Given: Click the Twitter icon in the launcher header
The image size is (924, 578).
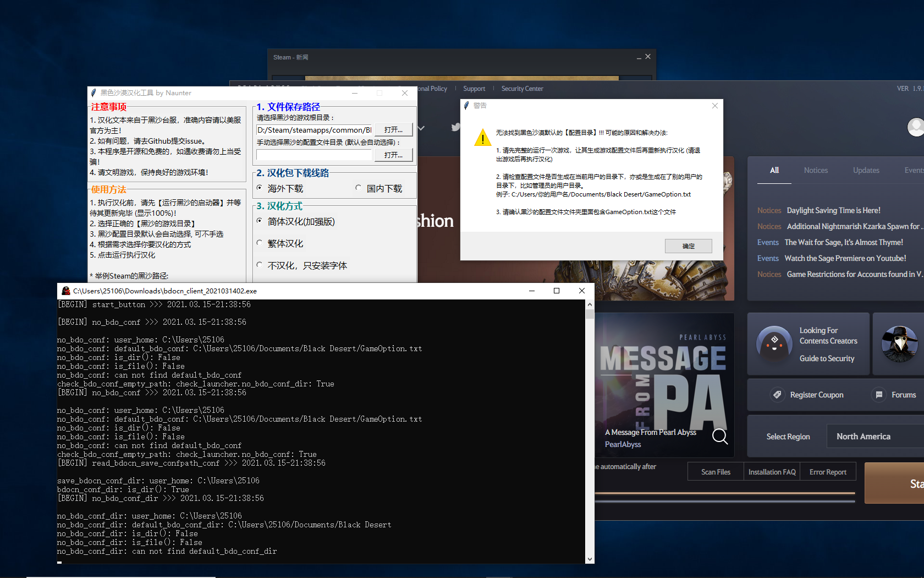Looking at the screenshot, I should [455, 127].
